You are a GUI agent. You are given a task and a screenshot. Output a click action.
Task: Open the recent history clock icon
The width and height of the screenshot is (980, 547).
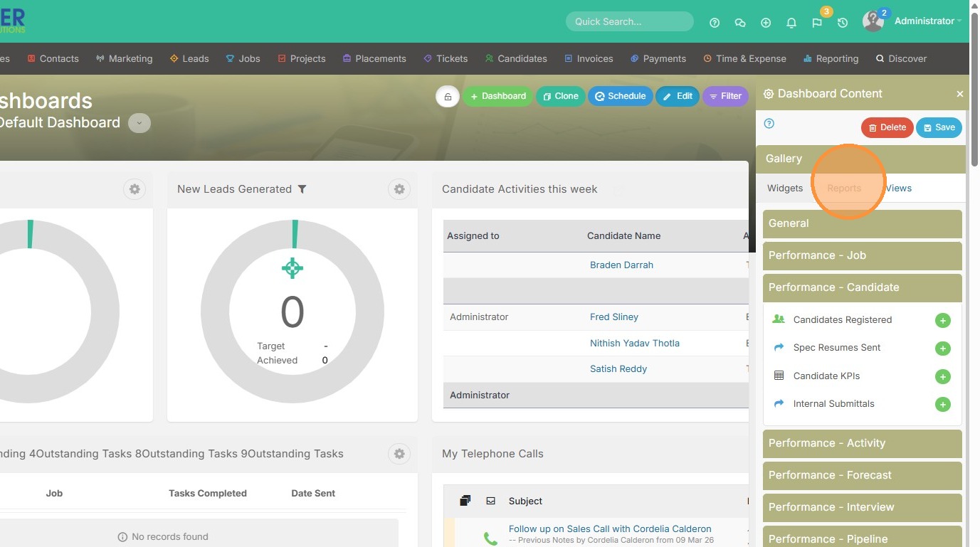click(x=843, y=23)
